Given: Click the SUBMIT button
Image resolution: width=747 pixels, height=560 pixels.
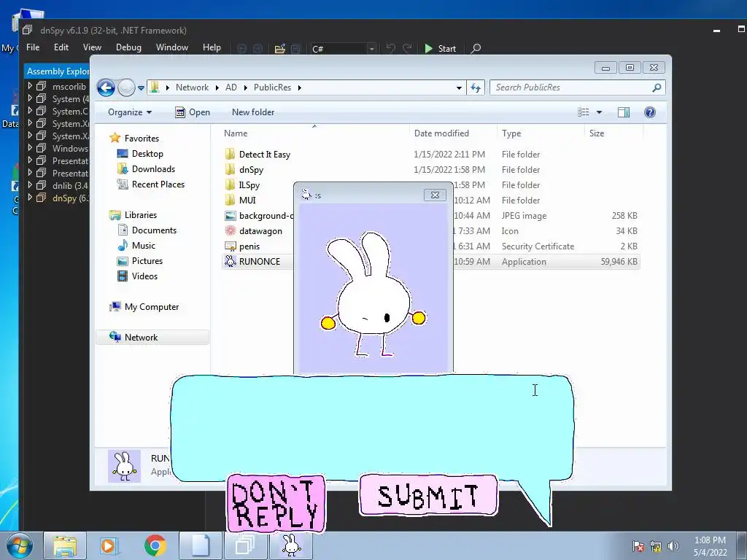Looking at the screenshot, I should pos(428,495).
